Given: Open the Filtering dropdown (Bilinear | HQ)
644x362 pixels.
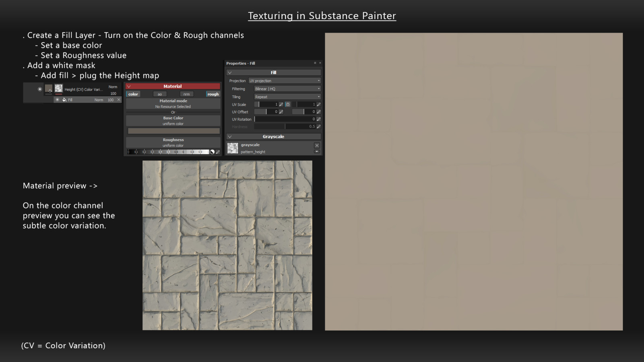Looking at the screenshot, I should click(x=287, y=88).
